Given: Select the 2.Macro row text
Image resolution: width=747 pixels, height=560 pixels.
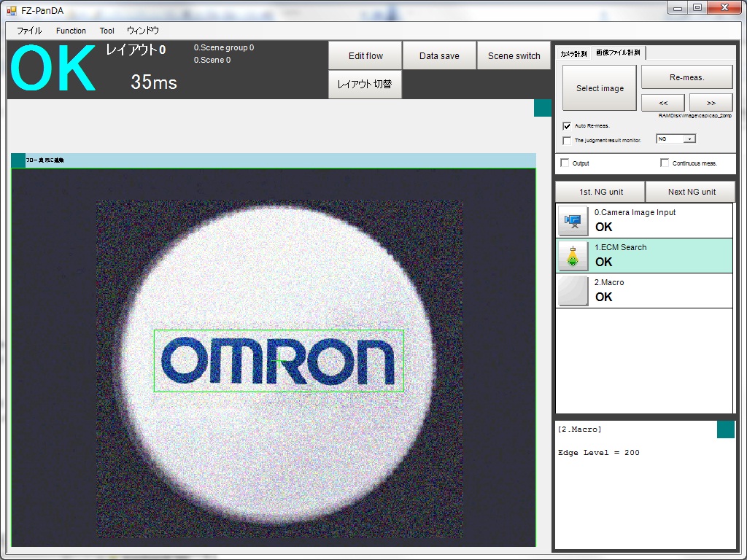Looking at the screenshot, I should pos(609,282).
